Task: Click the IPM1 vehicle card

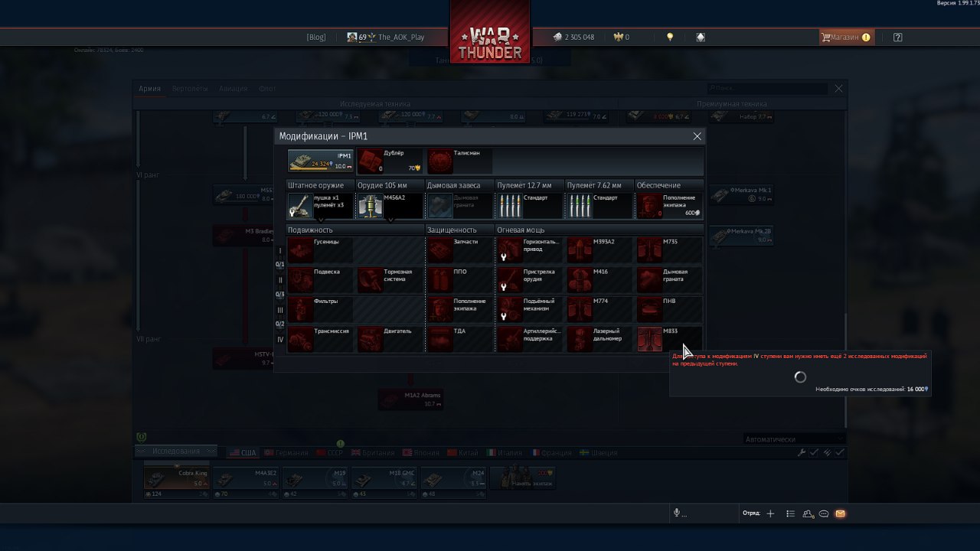Action: pyautogui.click(x=321, y=161)
